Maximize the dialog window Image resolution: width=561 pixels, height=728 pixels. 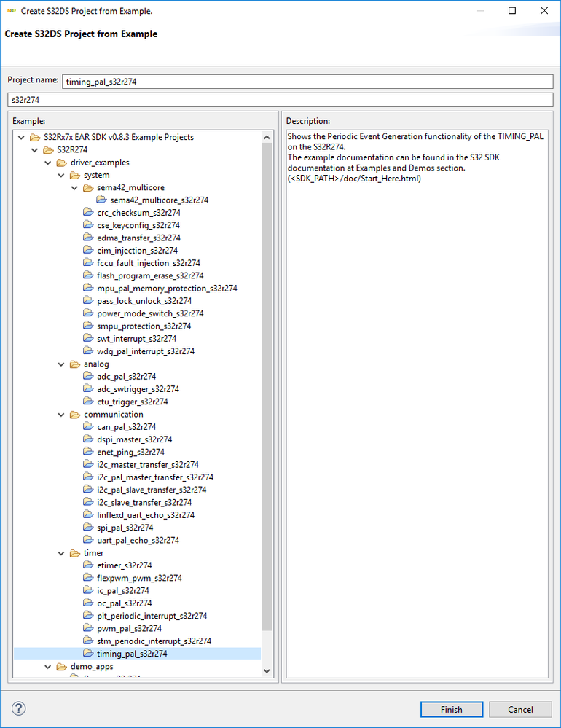[512, 10]
